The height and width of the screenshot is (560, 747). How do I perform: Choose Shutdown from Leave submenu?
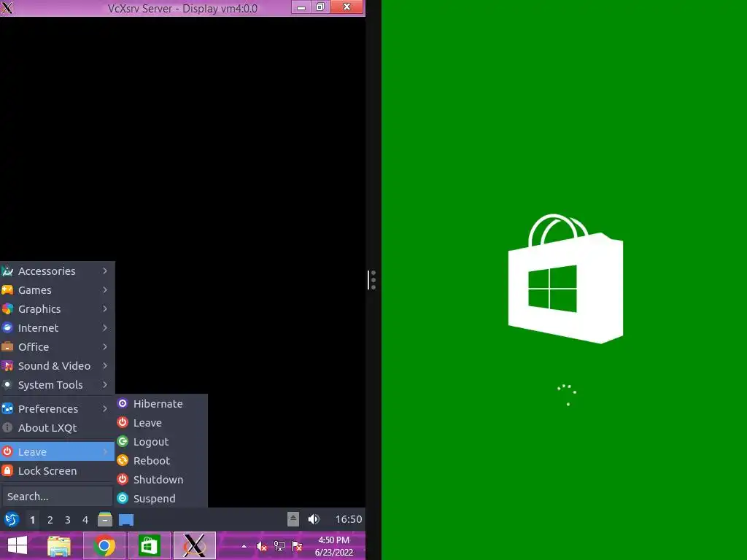coord(161,480)
